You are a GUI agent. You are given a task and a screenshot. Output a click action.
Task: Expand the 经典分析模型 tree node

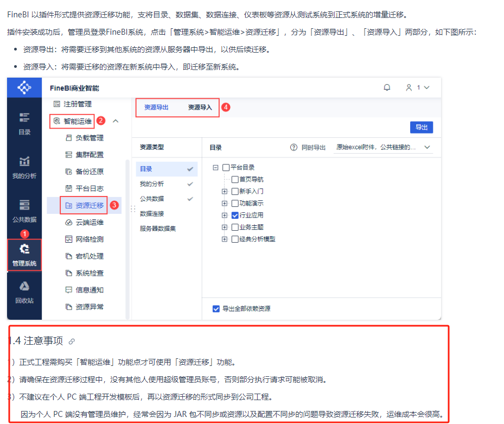coord(225,239)
